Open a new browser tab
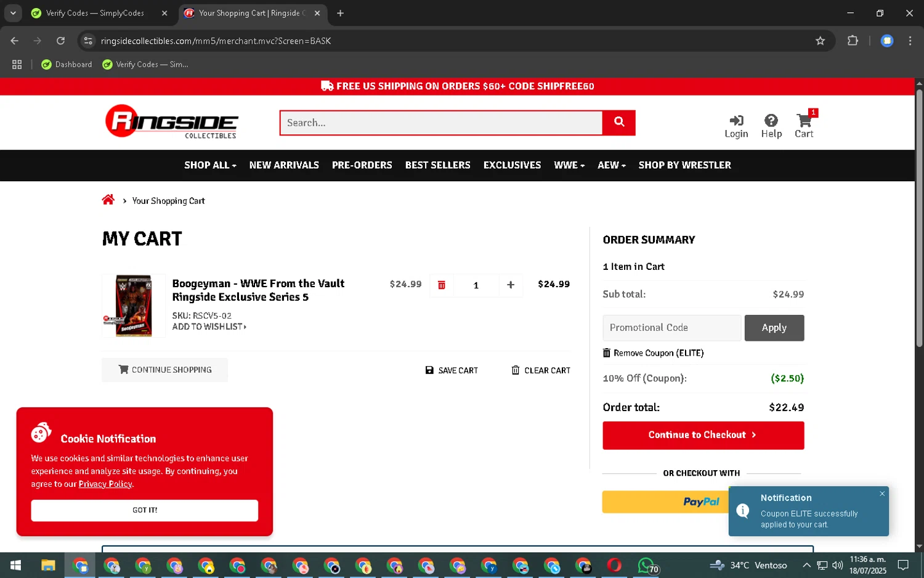This screenshot has height=578, width=924. 340,13
